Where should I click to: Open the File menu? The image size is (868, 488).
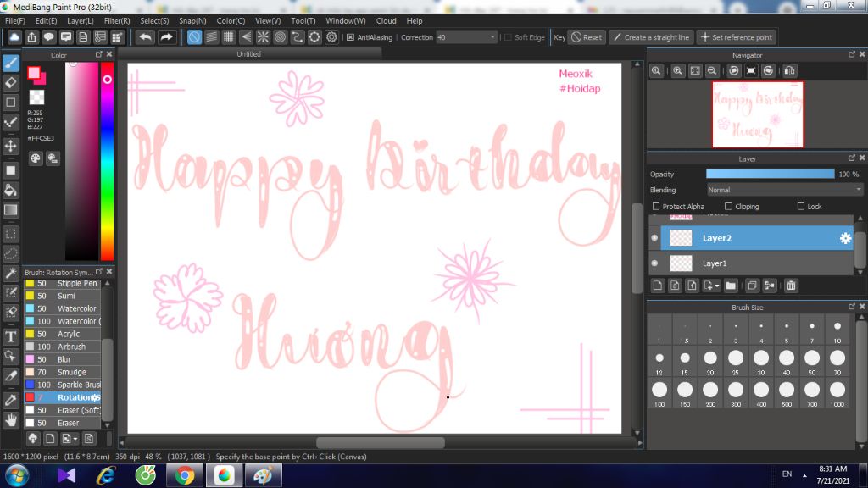(x=15, y=20)
